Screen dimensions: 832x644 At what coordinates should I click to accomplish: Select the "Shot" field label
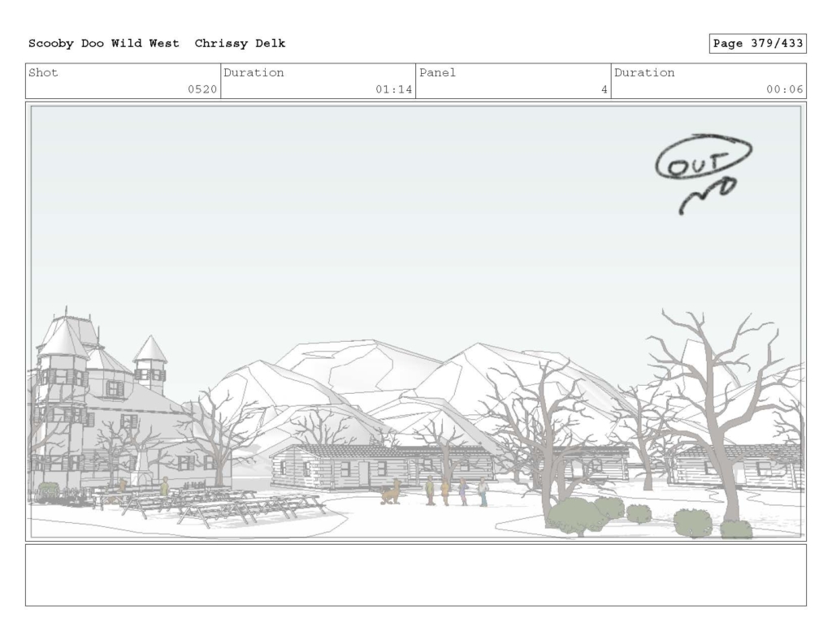tap(43, 72)
